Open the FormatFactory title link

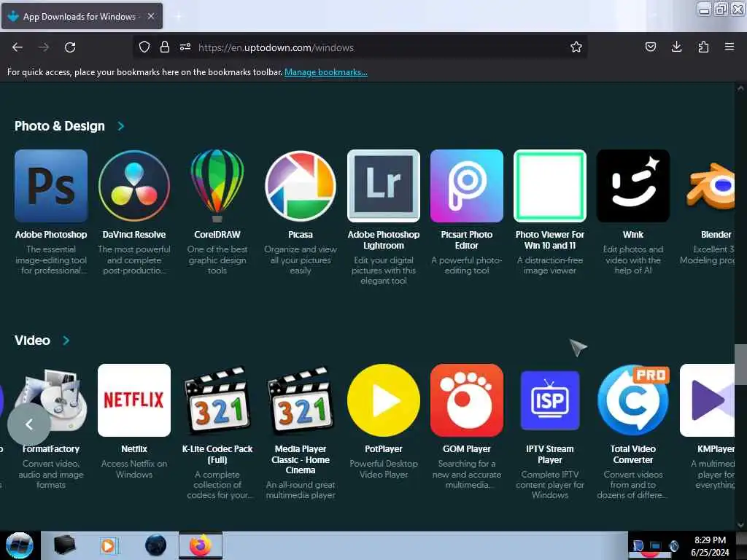click(51, 449)
